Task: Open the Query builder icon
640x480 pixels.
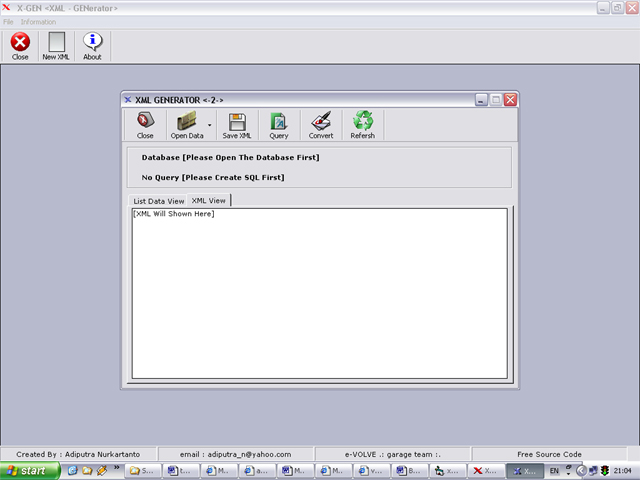Action: click(279, 124)
